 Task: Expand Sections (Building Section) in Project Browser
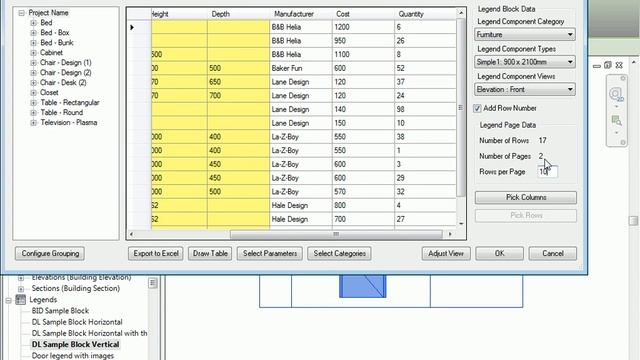[x=21, y=289]
